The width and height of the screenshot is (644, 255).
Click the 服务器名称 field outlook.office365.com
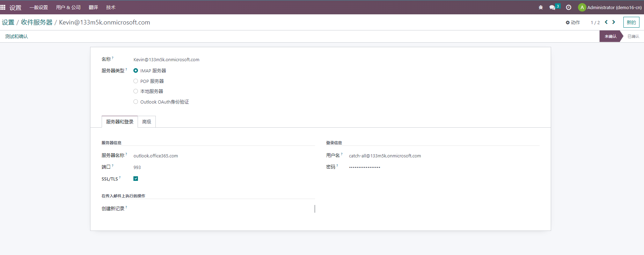point(156,156)
